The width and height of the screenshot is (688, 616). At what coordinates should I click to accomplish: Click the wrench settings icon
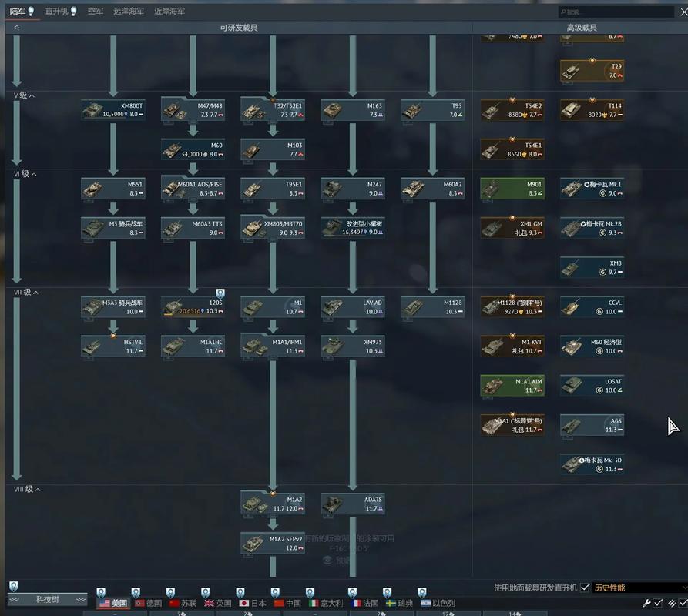click(x=646, y=603)
